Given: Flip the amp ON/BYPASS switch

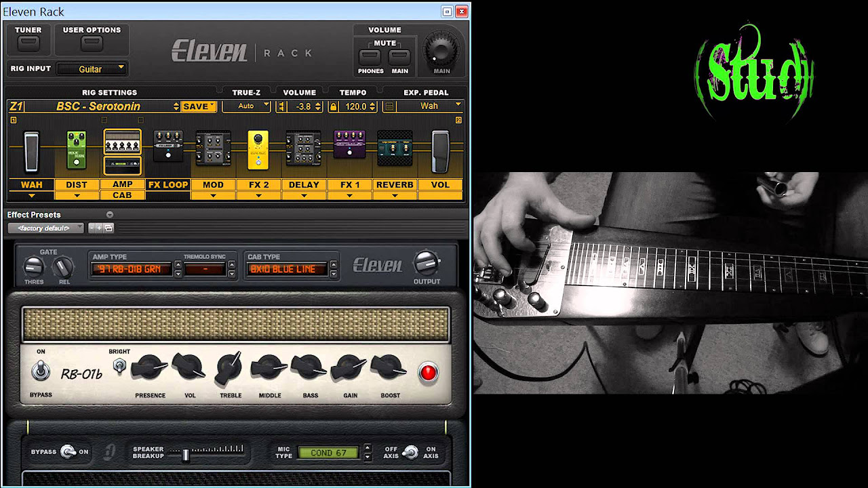Looking at the screenshot, I should click(x=41, y=371).
